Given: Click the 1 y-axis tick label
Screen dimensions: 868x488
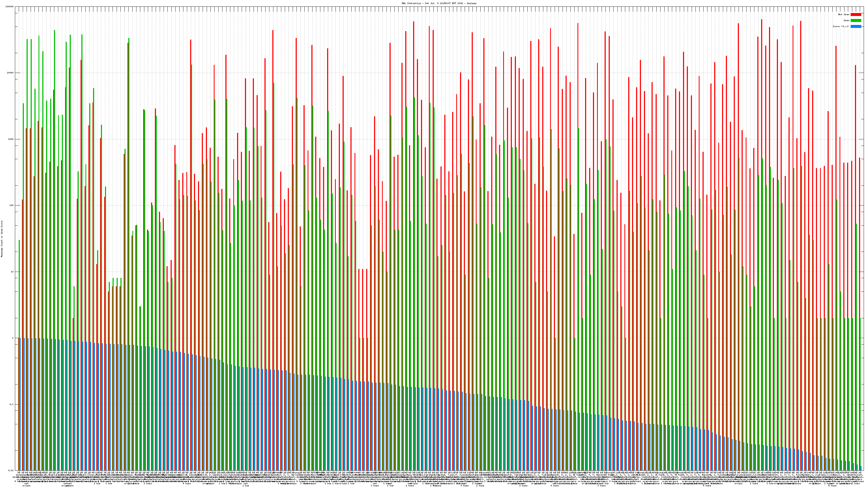Looking at the screenshot, I should pyautogui.click(x=13, y=338).
